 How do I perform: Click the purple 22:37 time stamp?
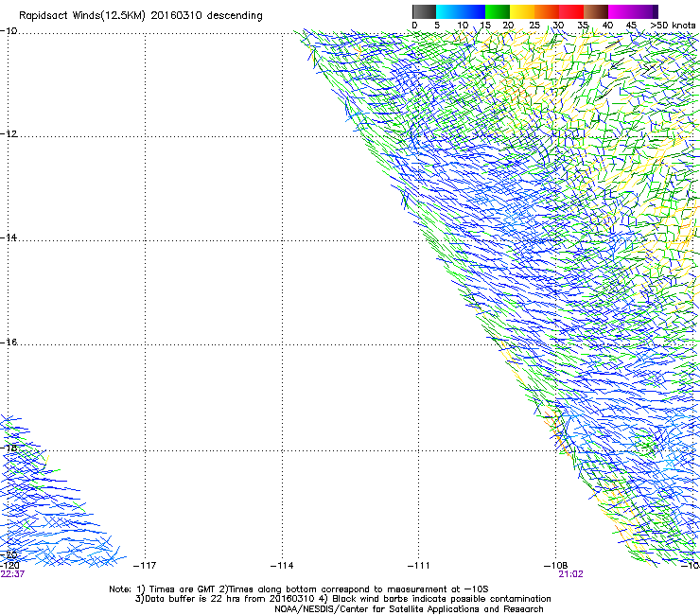click(x=12, y=574)
